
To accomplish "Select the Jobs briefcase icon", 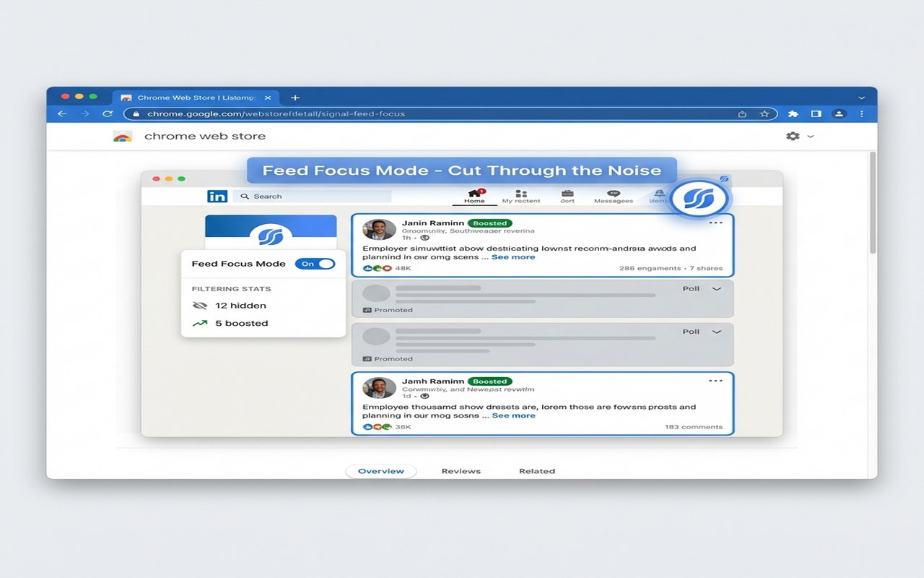I will 567,194.
